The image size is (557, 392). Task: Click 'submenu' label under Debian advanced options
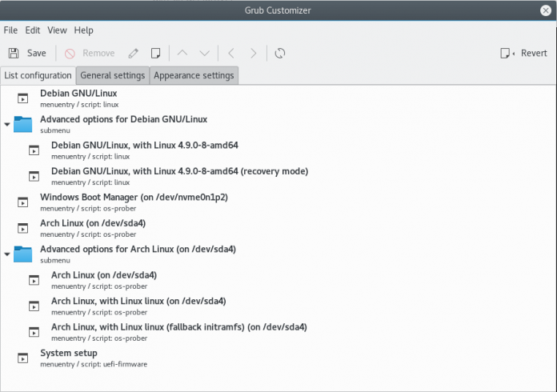55,130
